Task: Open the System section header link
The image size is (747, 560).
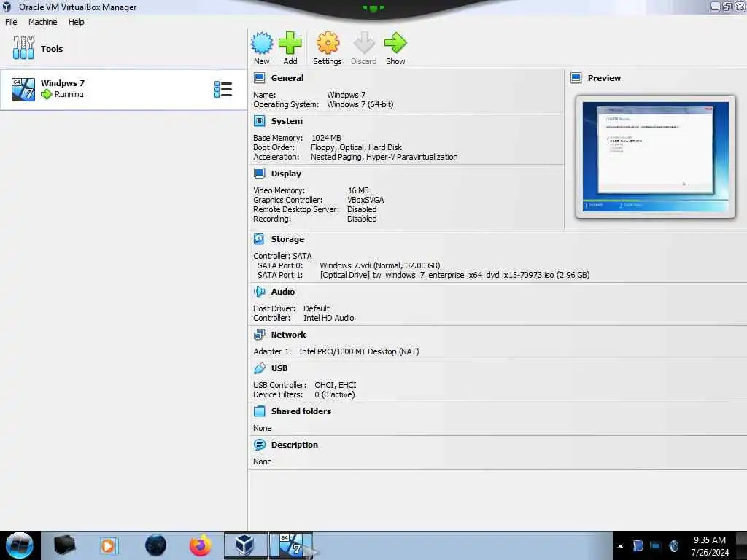Action: [x=287, y=121]
